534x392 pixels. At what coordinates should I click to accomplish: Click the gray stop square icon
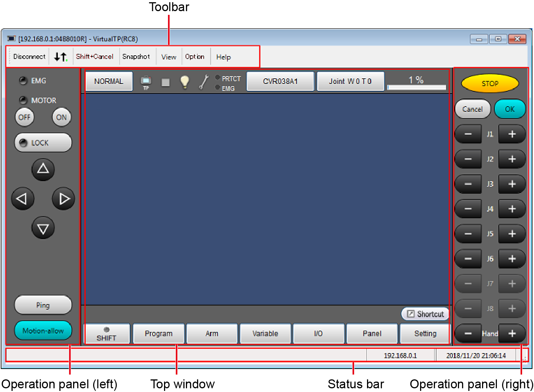pyautogui.click(x=166, y=82)
